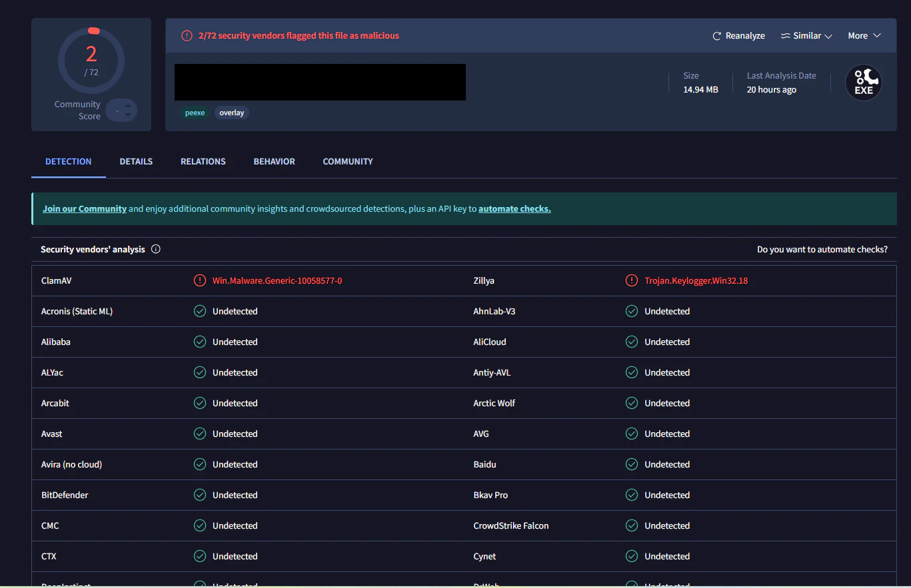Click the green check icon in the CrowdStrike Falcon row
This screenshot has width=911, height=588.
(x=632, y=525)
